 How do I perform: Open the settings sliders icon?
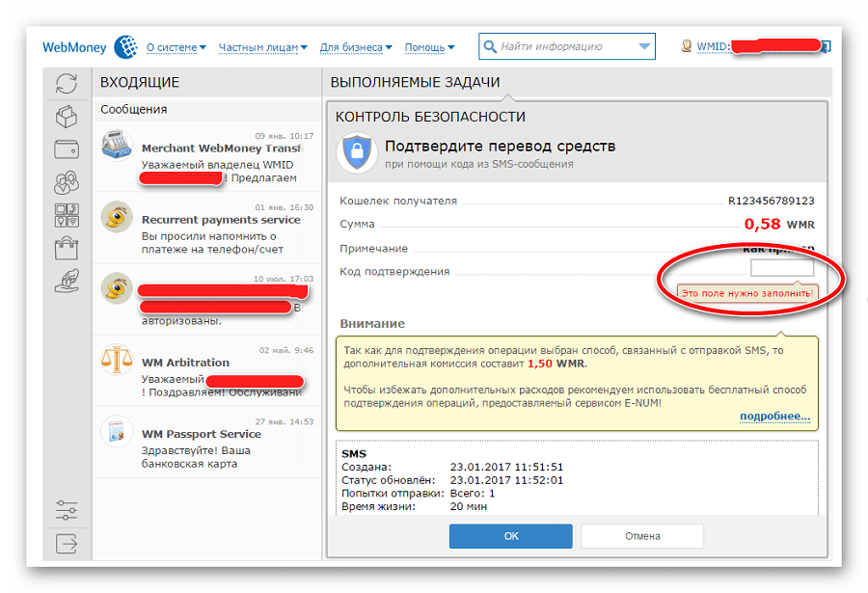click(x=67, y=510)
